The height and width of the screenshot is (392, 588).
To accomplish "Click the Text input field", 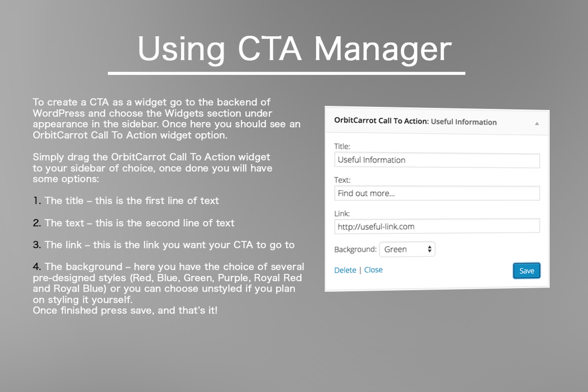I will (437, 193).
